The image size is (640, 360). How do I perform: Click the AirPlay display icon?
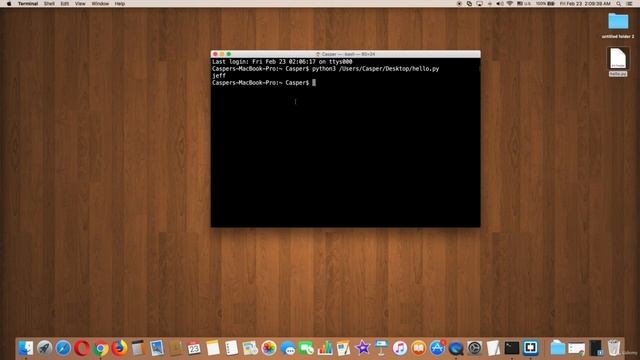click(480, 3)
